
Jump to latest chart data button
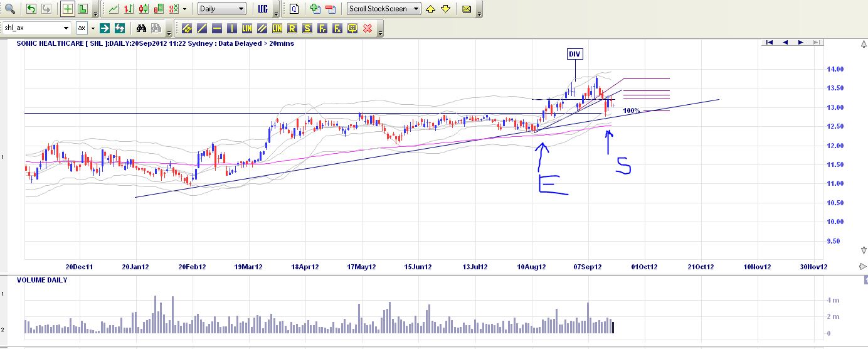tap(815, 43)
